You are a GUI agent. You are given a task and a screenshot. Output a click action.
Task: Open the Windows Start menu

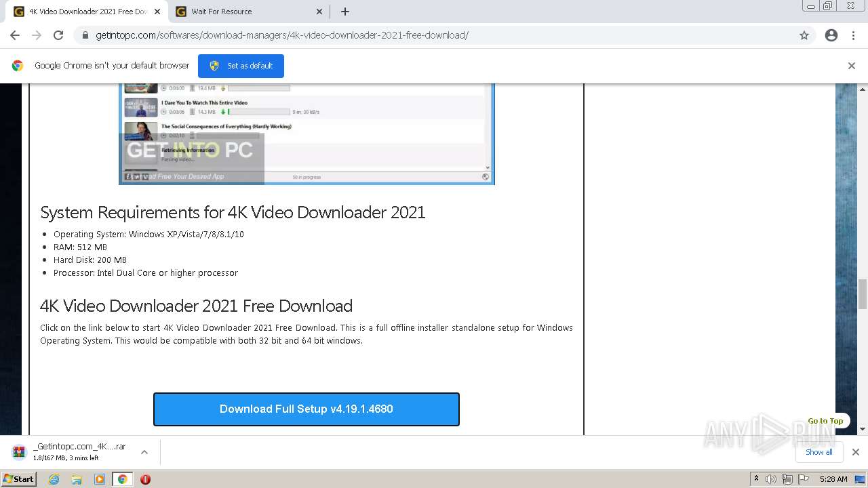click(19, 479)
